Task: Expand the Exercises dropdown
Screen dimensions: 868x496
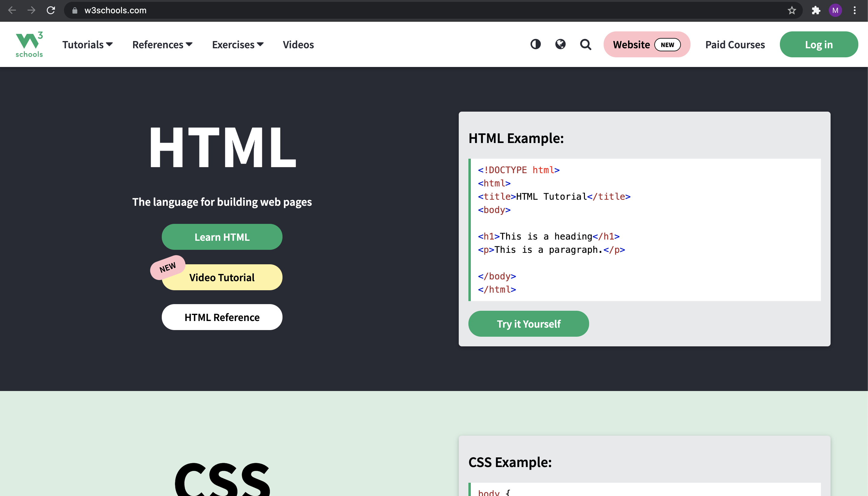Action: tap(238, 44)
